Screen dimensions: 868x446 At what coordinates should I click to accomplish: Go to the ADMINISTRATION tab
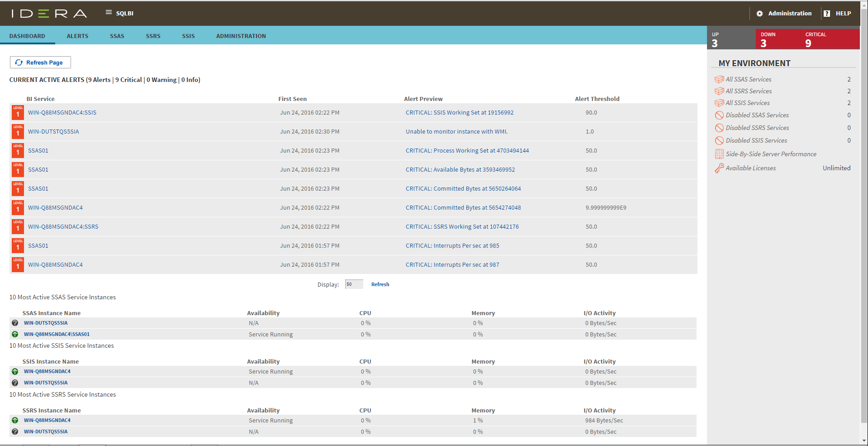241,36
